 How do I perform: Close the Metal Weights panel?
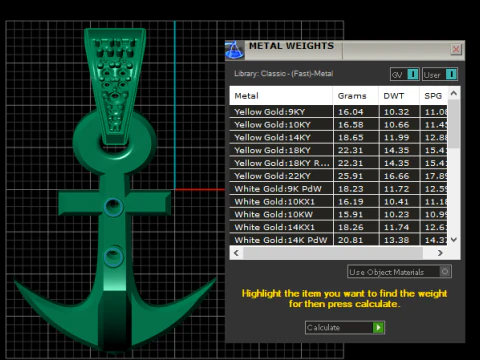[x=456, y=50]
